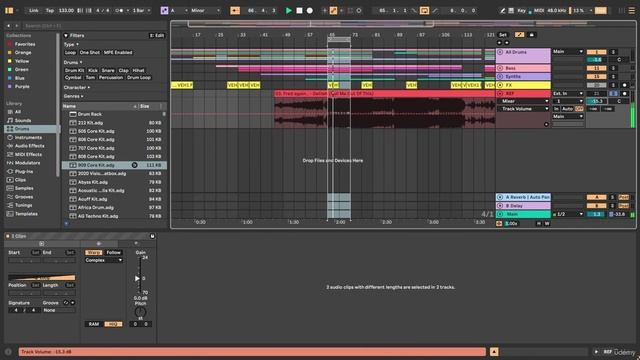Select Green collection swatch
Viewport: 640px width, 360px height.
10,70
